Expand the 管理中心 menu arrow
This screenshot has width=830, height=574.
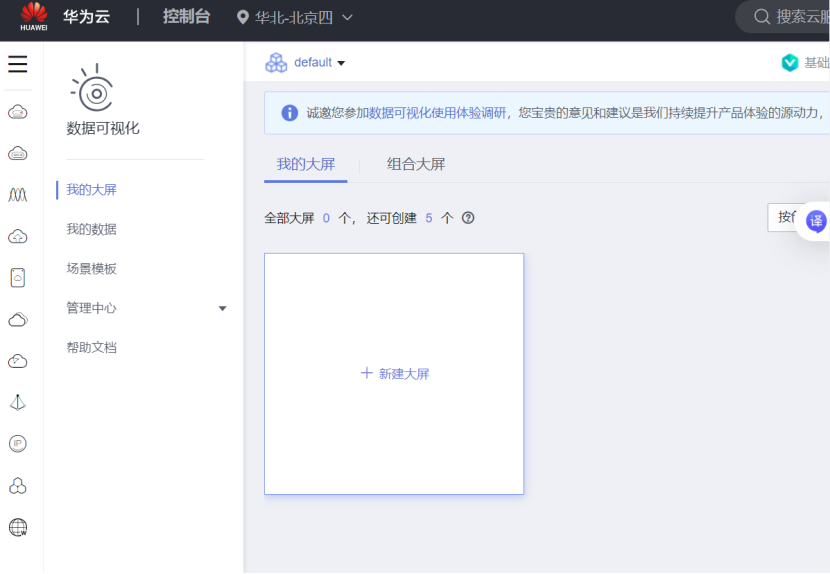(x=222, y=308)
